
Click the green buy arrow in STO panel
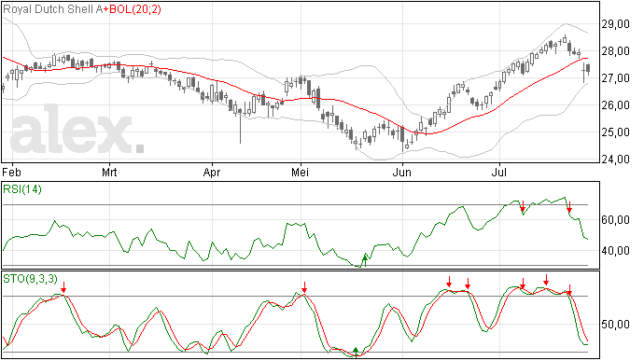click(356, 352)
